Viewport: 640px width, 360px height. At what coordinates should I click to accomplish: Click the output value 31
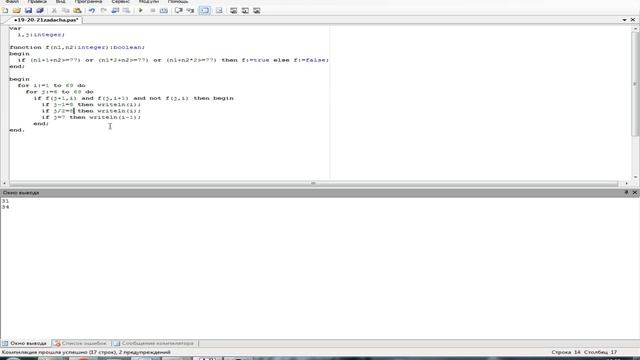click(x=5, y=201)
